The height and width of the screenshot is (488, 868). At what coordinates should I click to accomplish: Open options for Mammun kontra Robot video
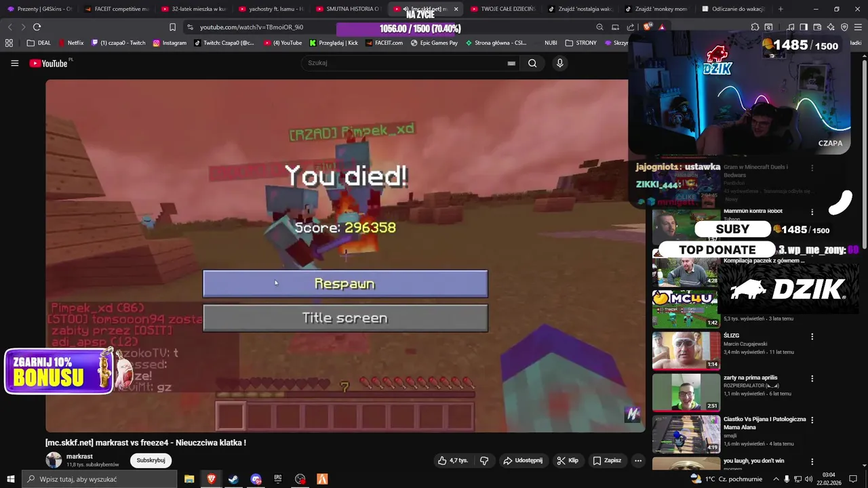tap(812, 212)
